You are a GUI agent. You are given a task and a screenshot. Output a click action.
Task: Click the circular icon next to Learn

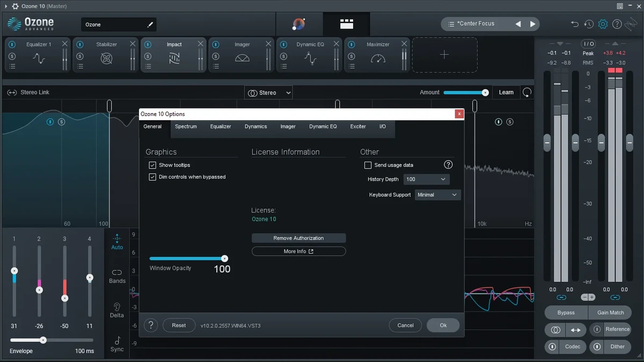coord(527,92)
